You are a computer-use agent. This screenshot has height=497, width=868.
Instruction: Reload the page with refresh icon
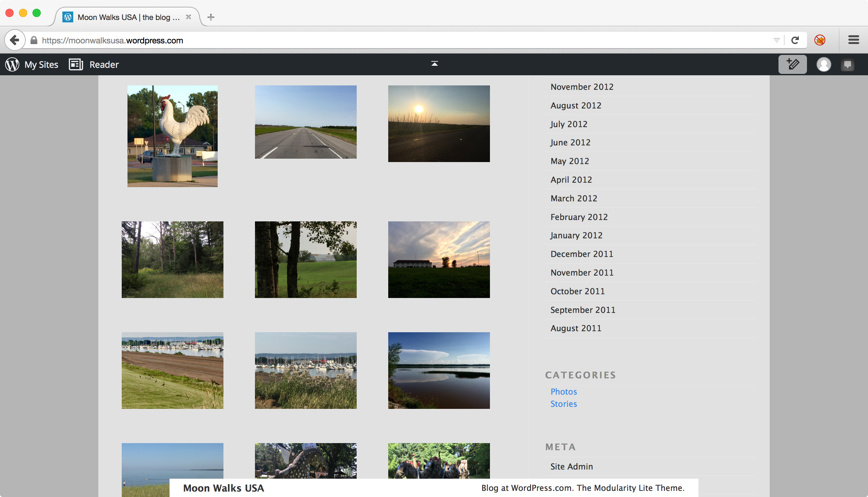[795, 40]
